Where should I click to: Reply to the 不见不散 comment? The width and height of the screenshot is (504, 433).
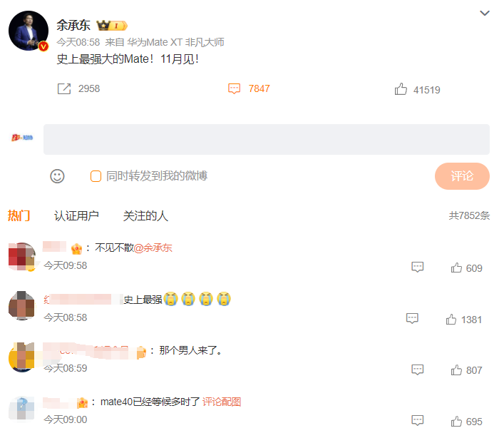tap(417, 267)
